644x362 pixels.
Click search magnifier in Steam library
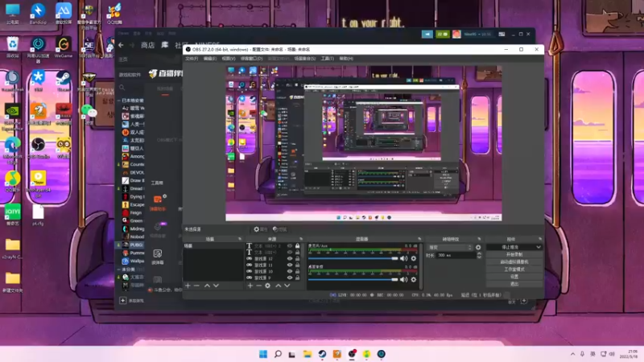(x=122, y=88)
